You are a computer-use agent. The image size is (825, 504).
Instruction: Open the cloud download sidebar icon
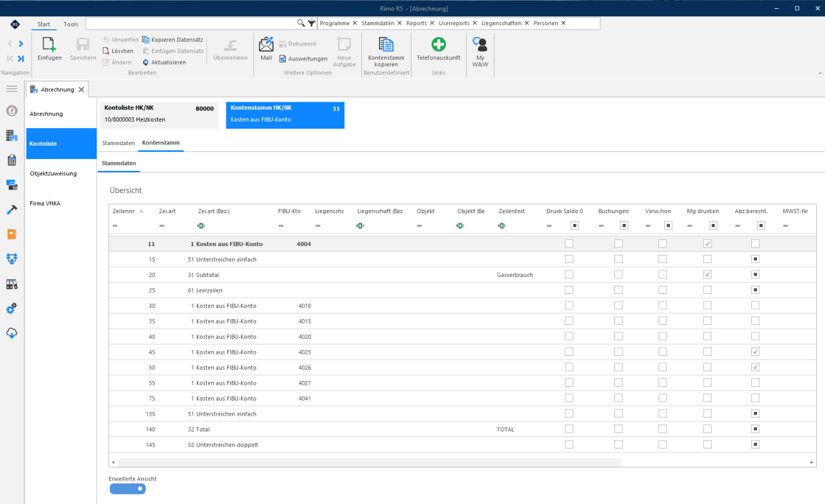(11, 333)
